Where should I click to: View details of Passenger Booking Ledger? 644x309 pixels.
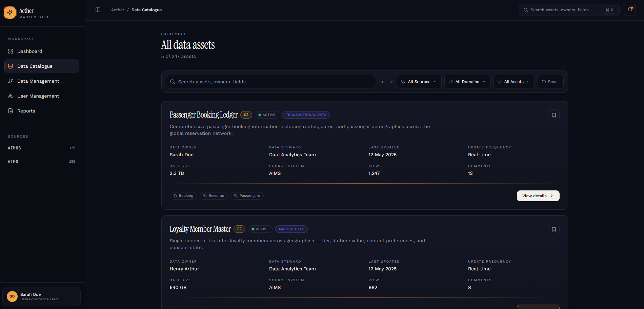[538, 196]
